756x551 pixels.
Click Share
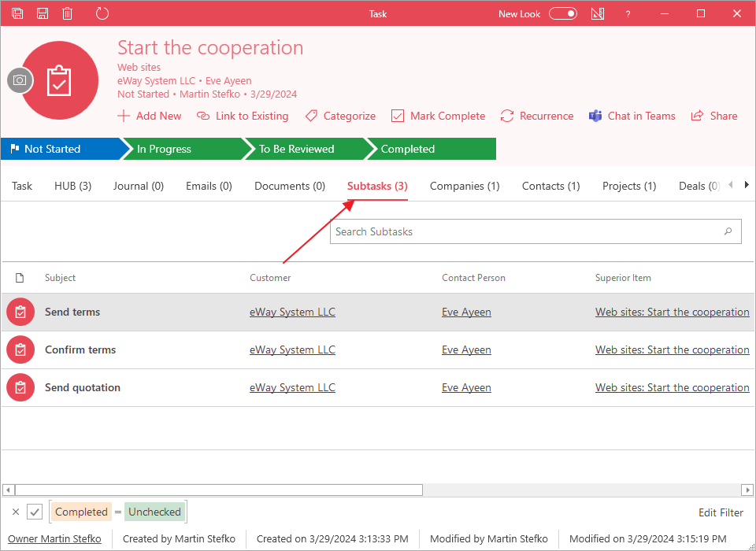pos(714,116)
